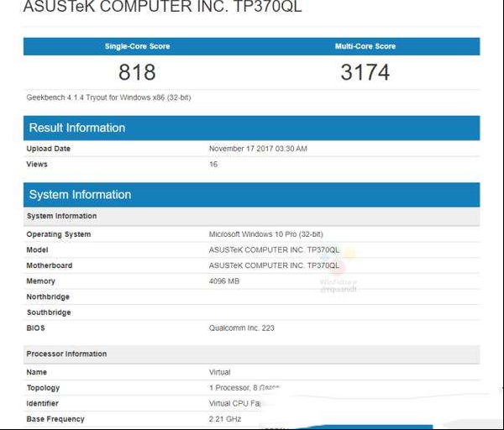
Task: Click the 'Views' label
Action: pos(37,165)
